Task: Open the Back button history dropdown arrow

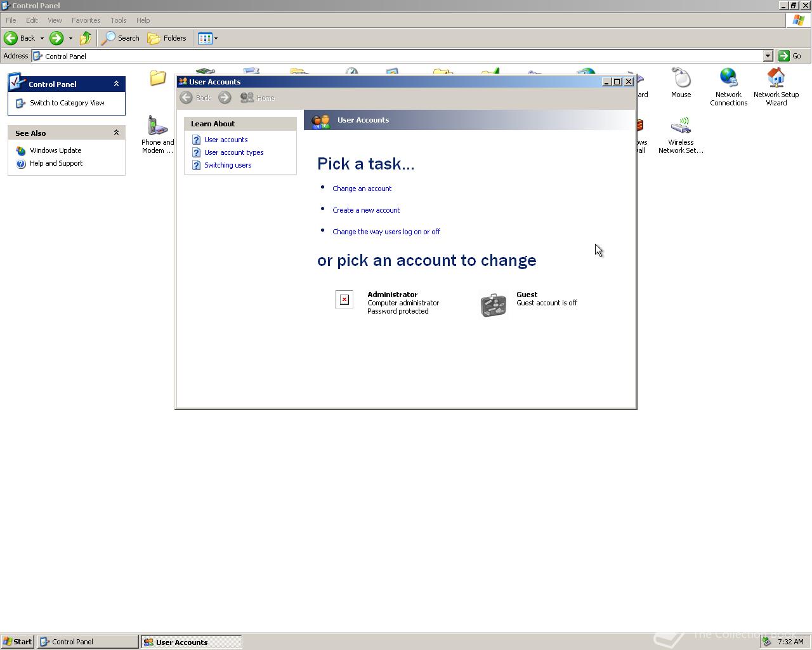Action: (42, 38)
